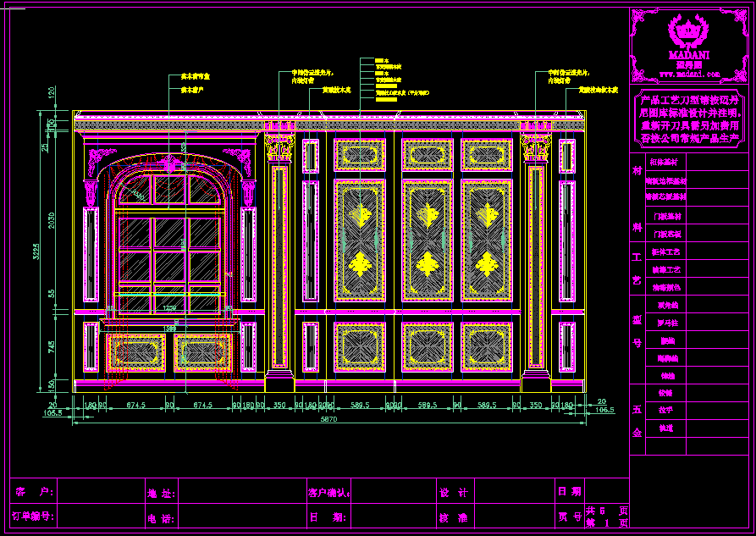Select the 3225 overall height dimension
This screenshot has width=756, height=536.
click(x=36, y=251)
